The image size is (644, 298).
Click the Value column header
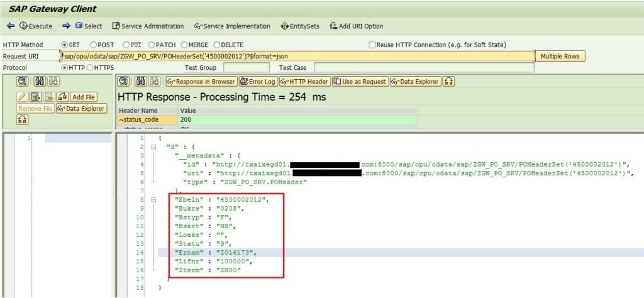coord(297,111)
